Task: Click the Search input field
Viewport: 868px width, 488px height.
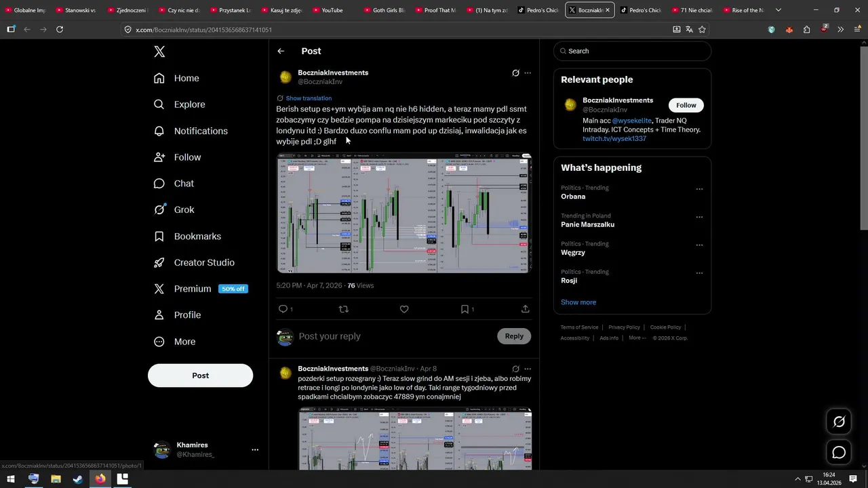Action: point(632,51)
